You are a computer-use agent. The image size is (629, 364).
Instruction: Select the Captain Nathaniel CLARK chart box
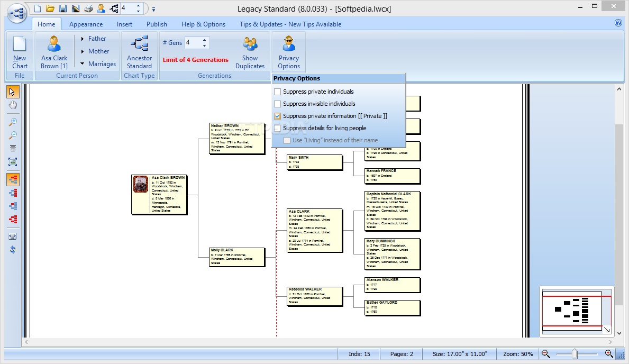[393, 211]
